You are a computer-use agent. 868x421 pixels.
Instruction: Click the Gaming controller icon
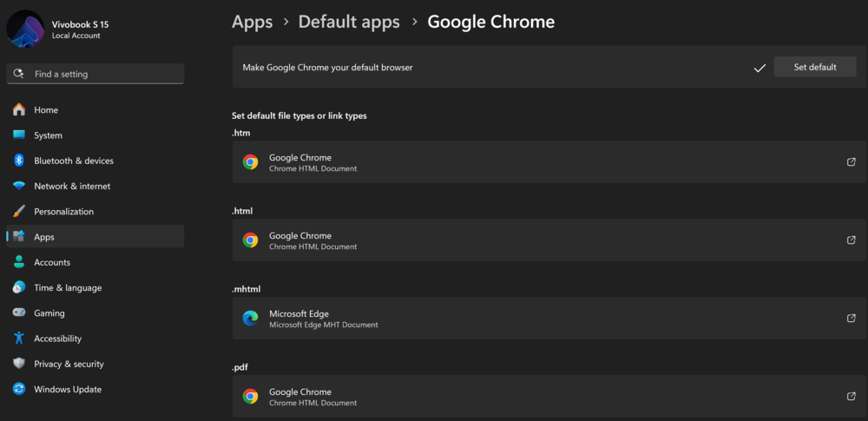point(19,313)
